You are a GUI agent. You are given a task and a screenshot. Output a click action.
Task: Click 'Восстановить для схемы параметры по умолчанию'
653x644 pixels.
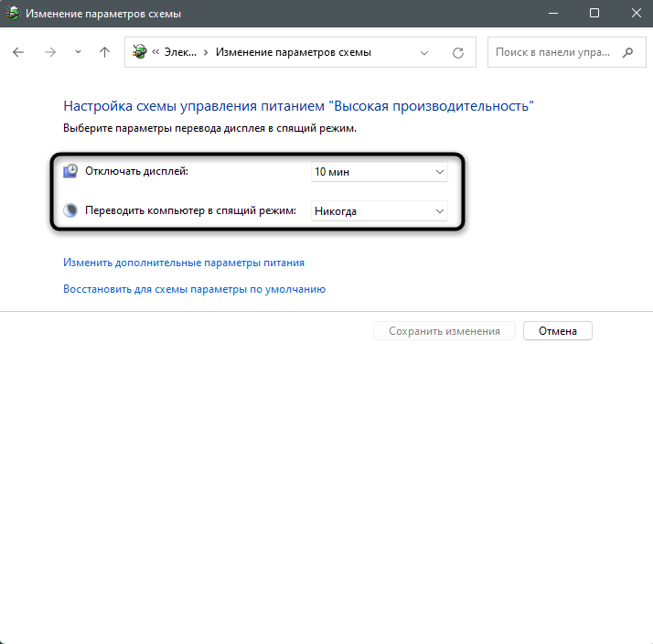(x=194, y=289)
